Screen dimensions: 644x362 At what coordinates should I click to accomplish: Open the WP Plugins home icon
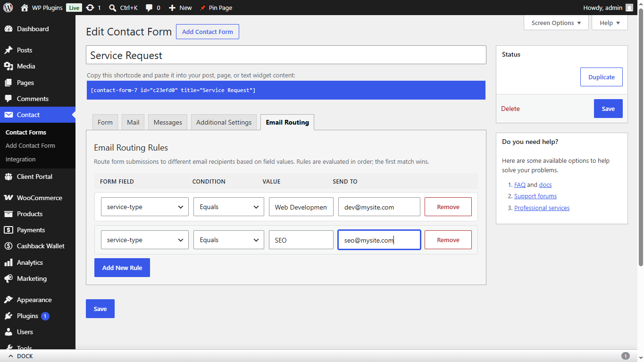(25, 8)
